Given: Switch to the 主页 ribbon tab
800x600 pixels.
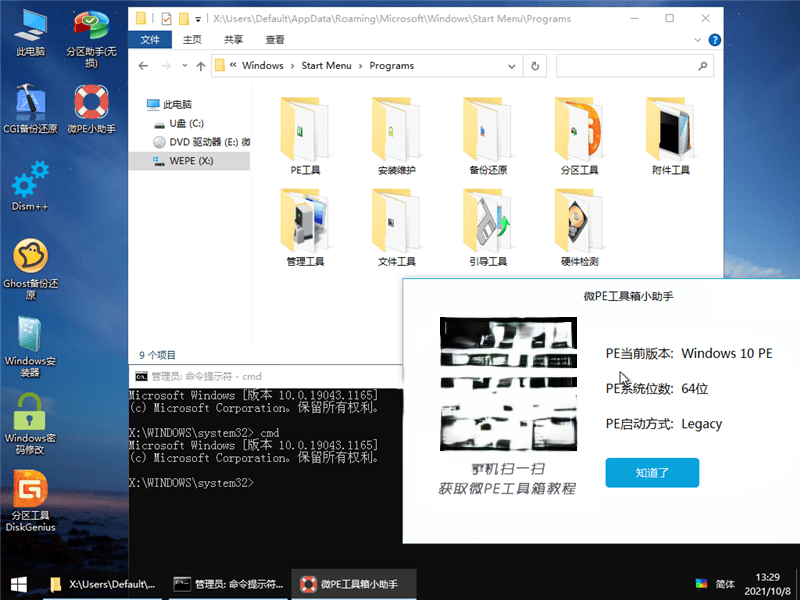Looking at the screenshot, I should 192,39.
